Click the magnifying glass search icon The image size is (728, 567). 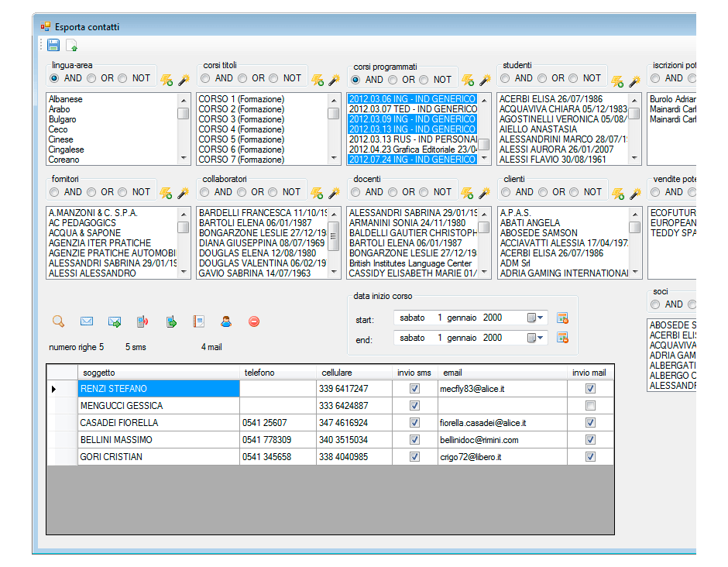(x=59, y=321)
